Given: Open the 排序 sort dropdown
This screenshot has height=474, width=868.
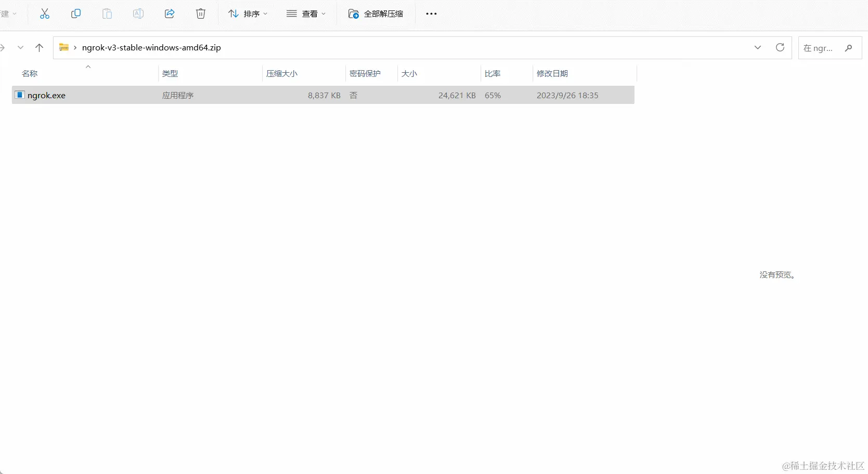Looking at the screenshot, I should (x=248, y=14).
